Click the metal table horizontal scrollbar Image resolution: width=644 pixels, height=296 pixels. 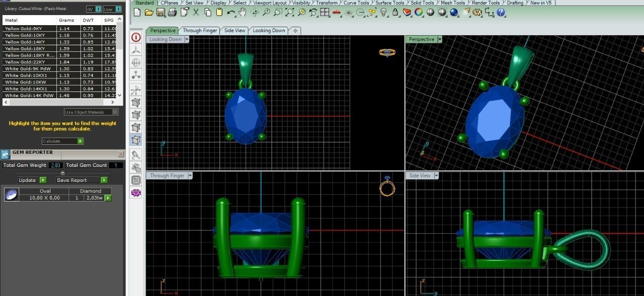pos(60,102)
